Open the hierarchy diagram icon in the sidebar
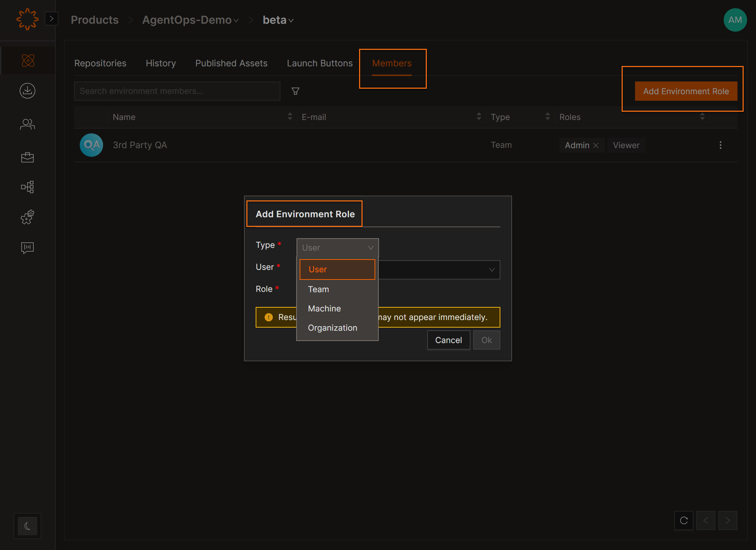756x550 pixels. tap(27, 187)
